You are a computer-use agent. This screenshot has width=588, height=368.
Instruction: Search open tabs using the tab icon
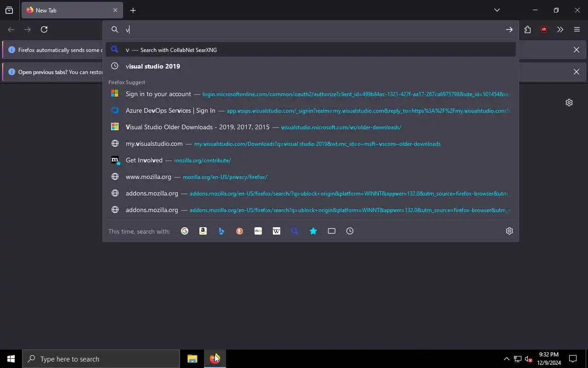(332, 231)
